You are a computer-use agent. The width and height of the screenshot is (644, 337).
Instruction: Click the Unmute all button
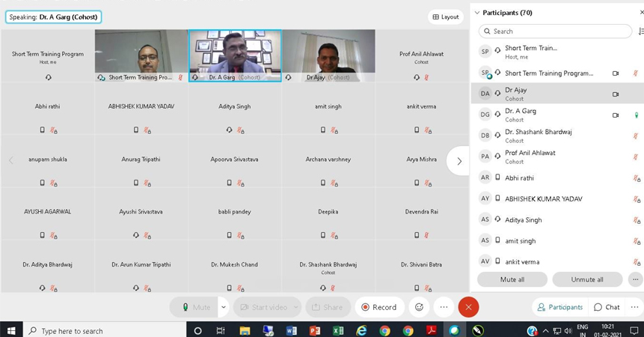click(587, 279)
